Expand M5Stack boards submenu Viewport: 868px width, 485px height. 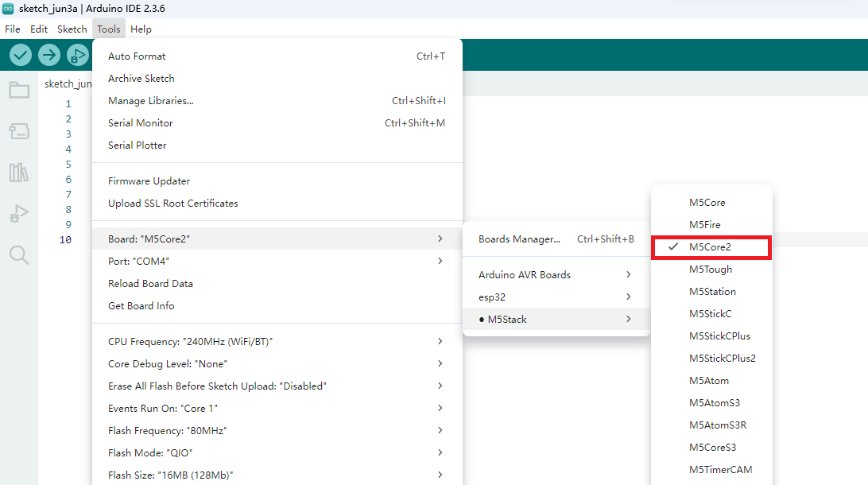(x=556, y=319)
